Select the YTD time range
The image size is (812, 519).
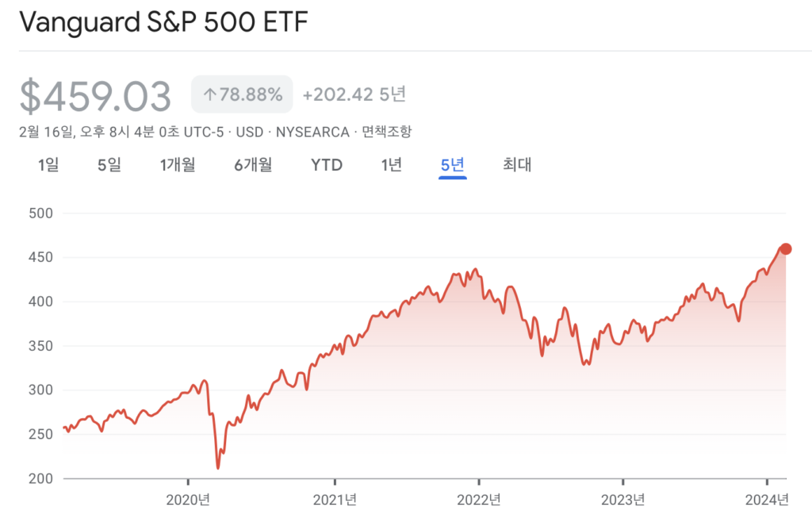click(x=326, y=165)
